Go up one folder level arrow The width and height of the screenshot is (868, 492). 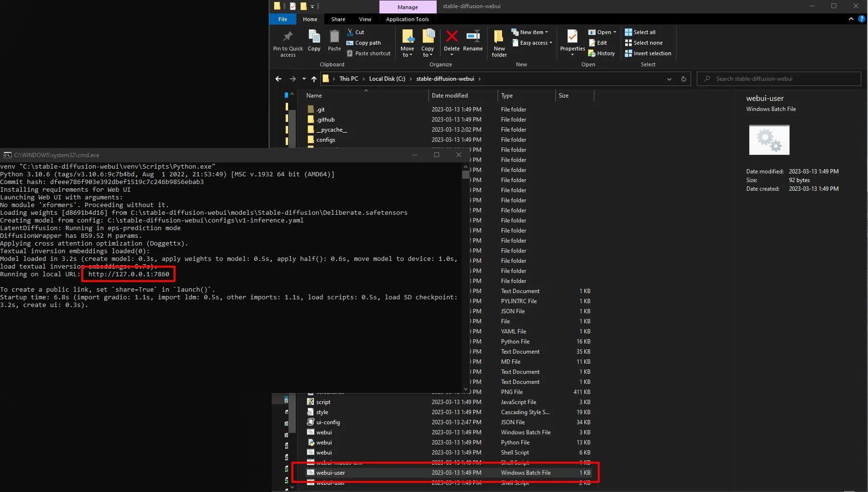point(314,79)
